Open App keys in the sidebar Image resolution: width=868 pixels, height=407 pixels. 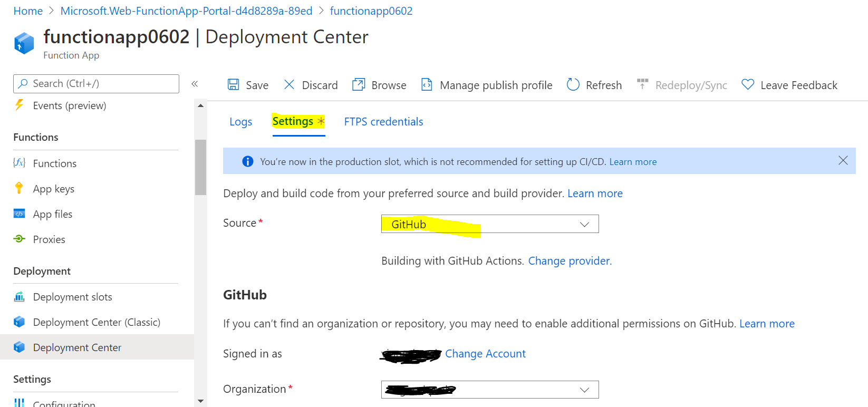pyautogui.click(x=53, y=189)
